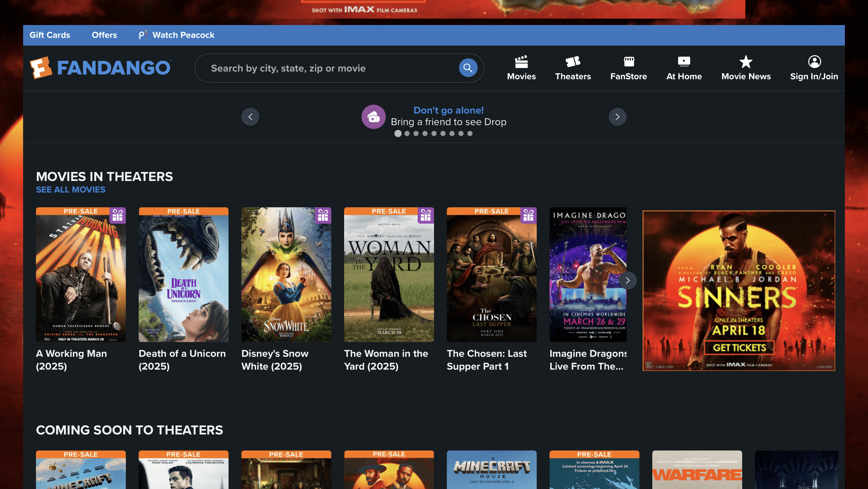Click the purple ticket promo icon
Viewport: 868px width, 489px height.
(x=373, y=117)
